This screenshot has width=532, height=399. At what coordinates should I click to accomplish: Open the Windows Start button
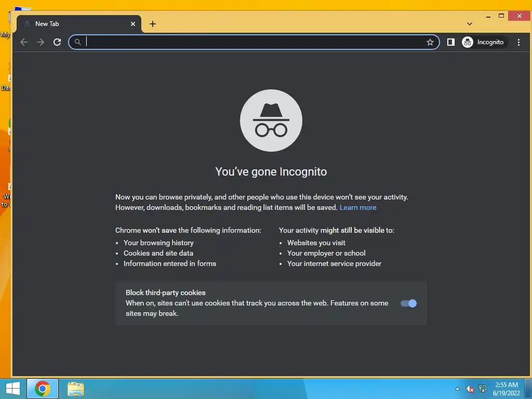pyautogui.click(x=13, y=389)
